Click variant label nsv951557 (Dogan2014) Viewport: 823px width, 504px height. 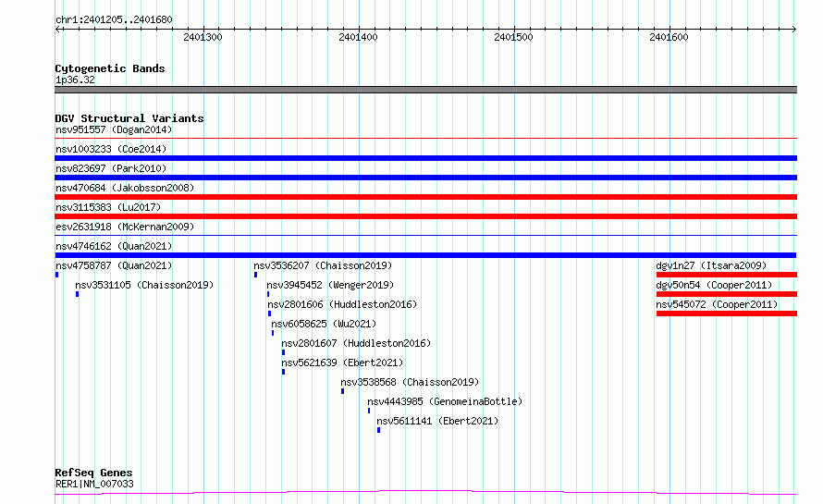(114, 129)
